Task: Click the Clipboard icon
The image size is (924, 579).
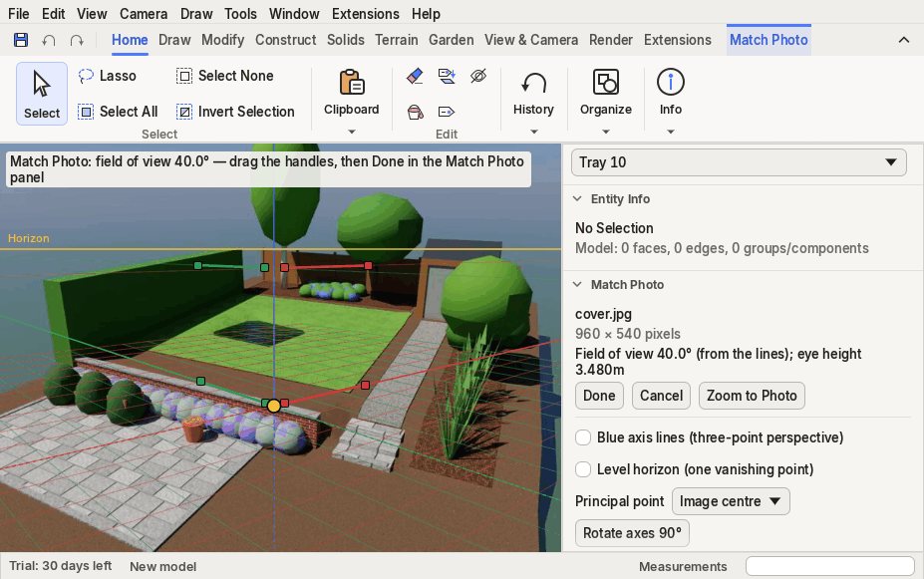Action: pyautogui.click(x=352, y=83)
